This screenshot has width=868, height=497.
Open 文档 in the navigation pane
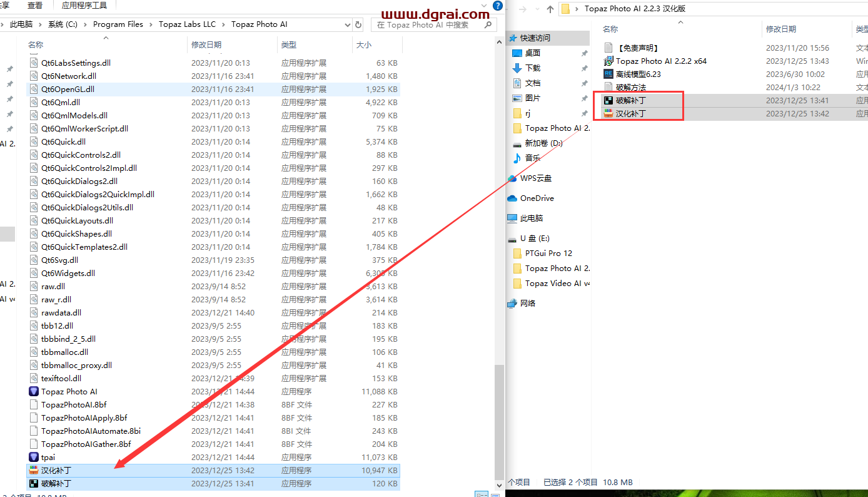(533, 83)
